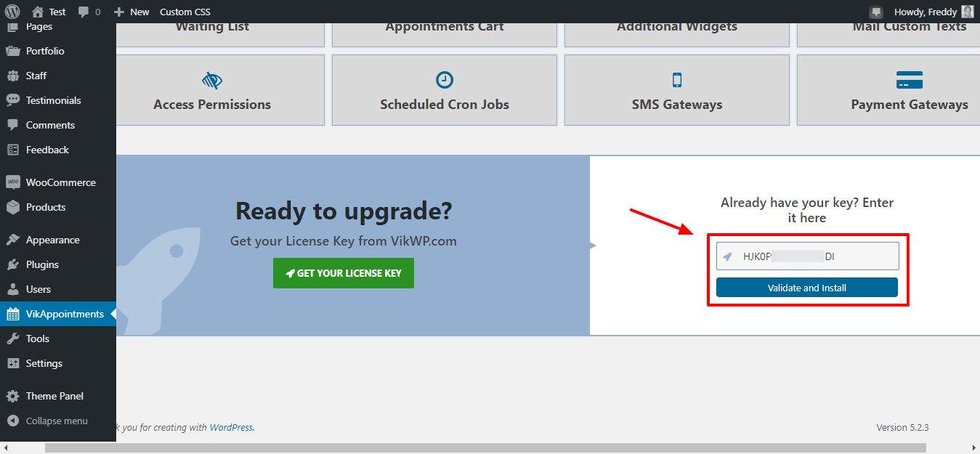Click the Settings sliders icon
The image size is (980, 454).
(13, 363)
